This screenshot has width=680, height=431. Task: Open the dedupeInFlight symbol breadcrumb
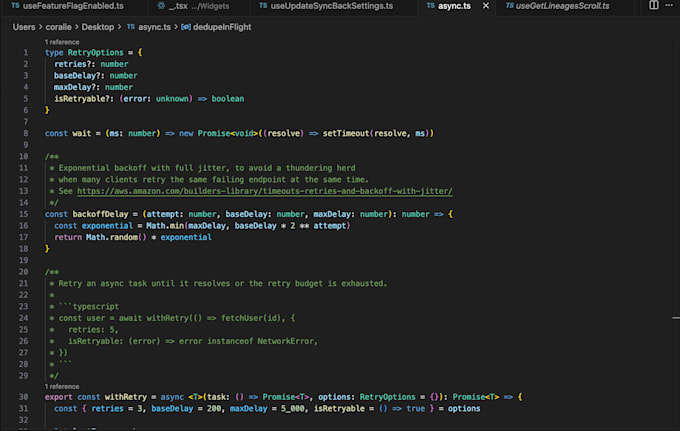point(222,27)
